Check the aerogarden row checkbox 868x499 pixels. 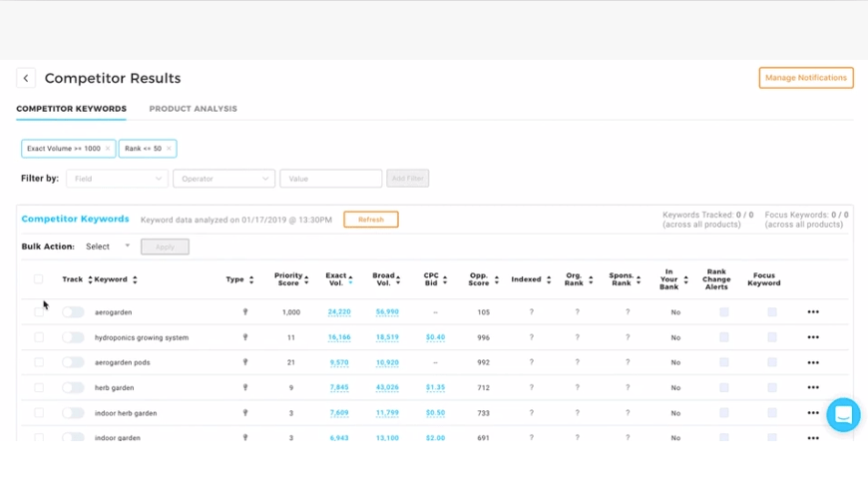pos(39,312)
